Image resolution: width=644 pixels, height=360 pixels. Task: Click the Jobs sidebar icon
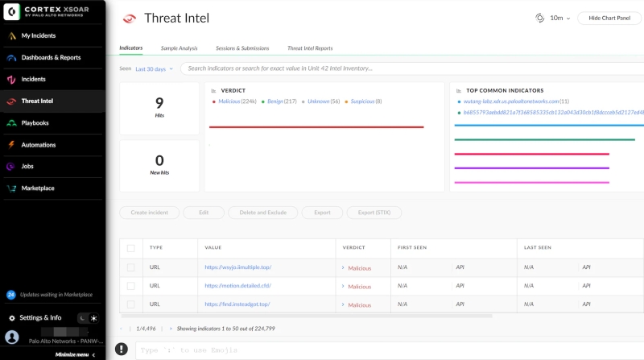pos(10,167)
